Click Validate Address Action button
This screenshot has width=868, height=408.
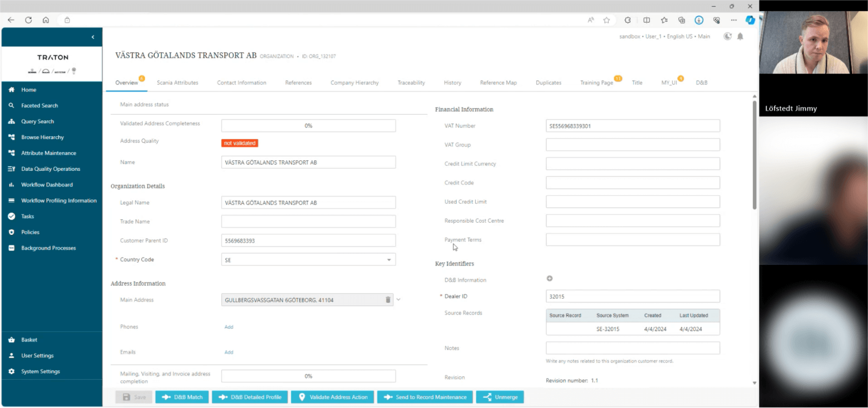332,397
